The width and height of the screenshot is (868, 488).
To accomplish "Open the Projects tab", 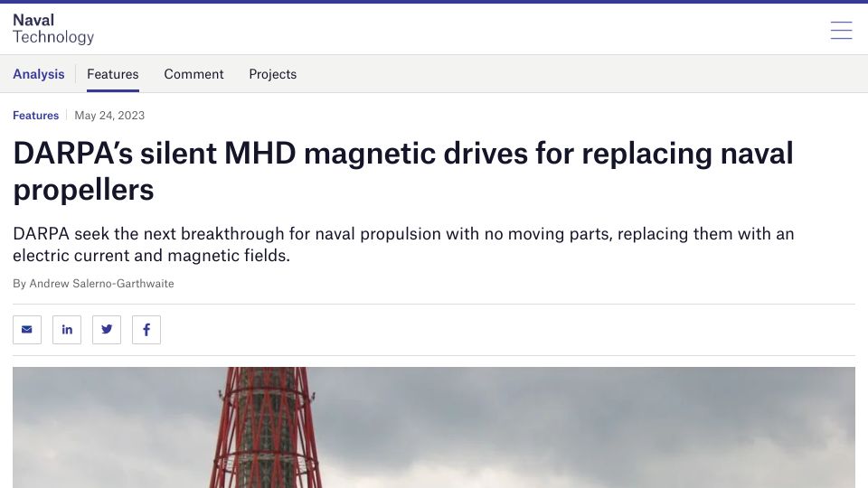I will coord(273,74).
